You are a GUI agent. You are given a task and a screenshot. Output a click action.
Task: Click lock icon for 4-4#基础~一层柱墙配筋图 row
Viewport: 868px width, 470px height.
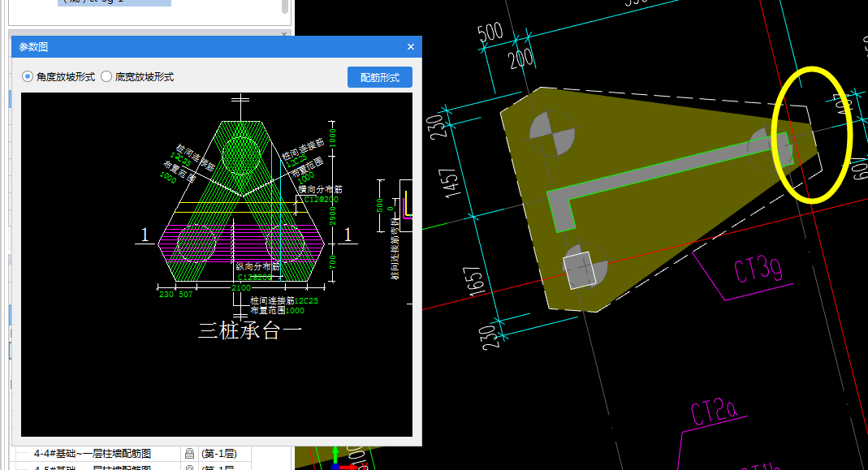[189, 454]
